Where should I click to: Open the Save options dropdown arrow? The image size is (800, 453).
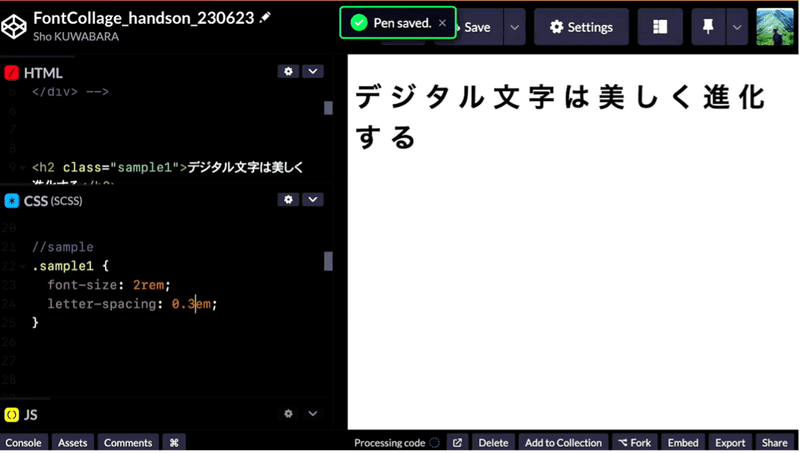tap(515, 27)
